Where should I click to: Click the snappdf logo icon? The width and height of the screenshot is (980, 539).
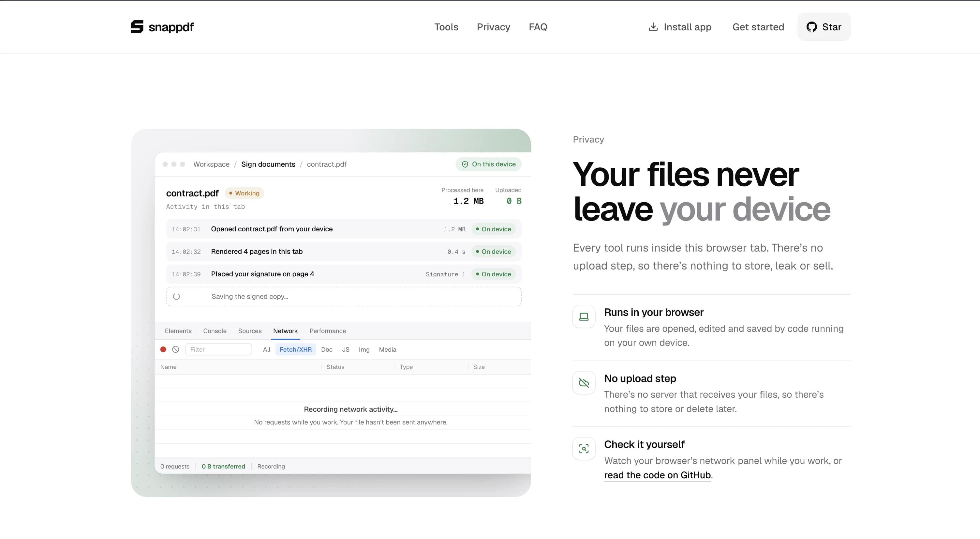(137, 27)
